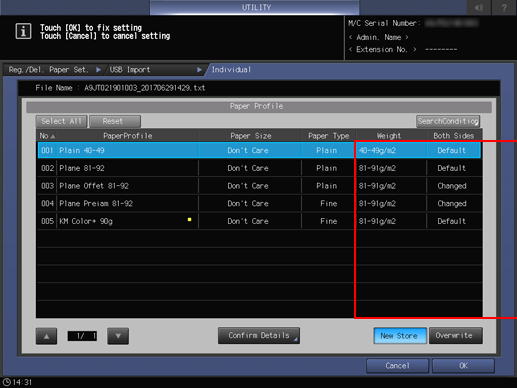
Task: Click the information icon beside the message
Action: pos(23,31)
